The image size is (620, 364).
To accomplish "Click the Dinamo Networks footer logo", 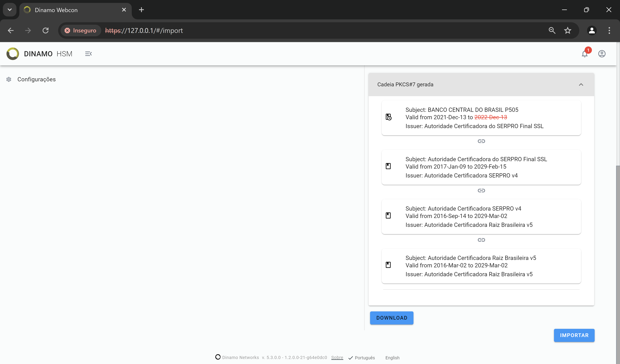I will pos(218,357).
